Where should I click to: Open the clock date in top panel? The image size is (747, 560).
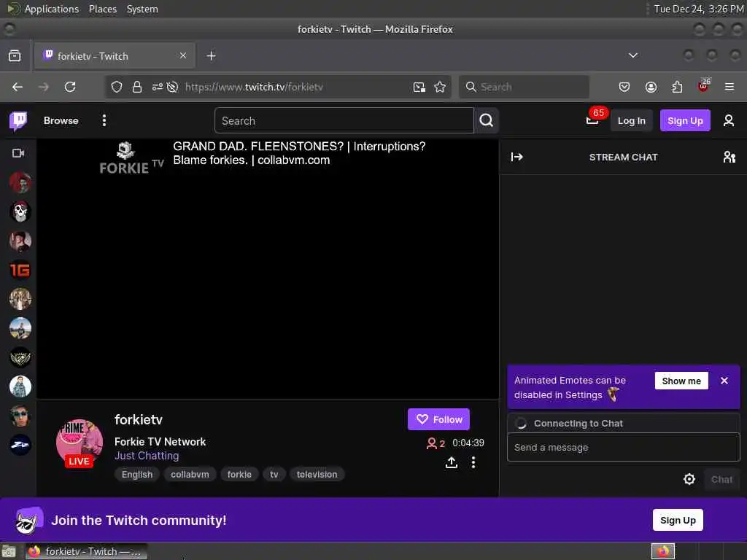click(698, 9)
